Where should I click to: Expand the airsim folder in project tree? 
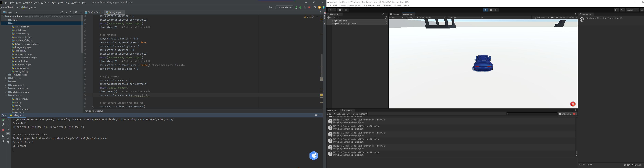(x=6, y=20)
